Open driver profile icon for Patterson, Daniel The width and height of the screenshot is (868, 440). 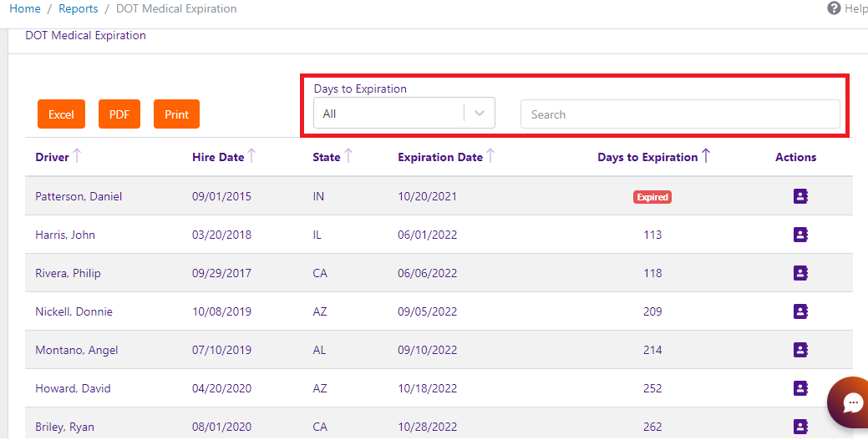tap(800, 196)
